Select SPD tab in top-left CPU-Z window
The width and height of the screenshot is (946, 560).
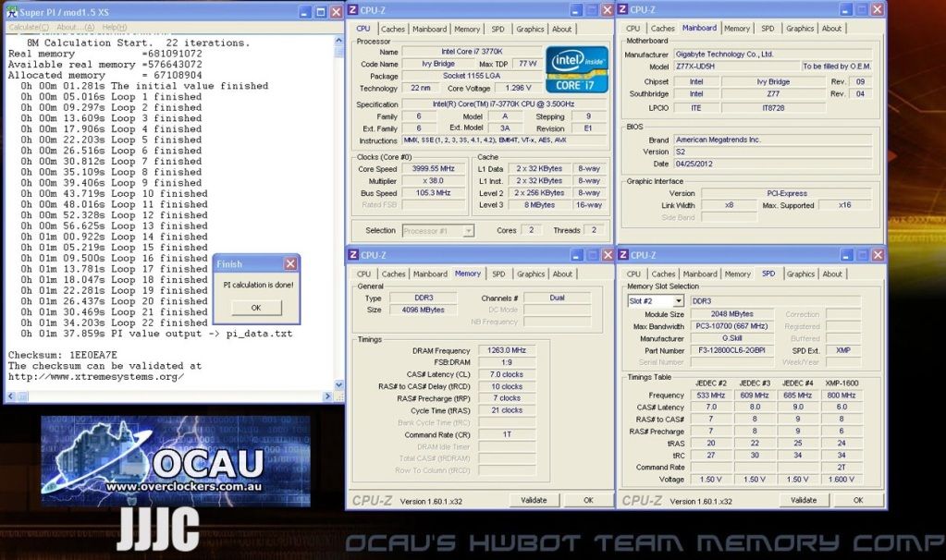pyautogui.click(x=498, y=29)
